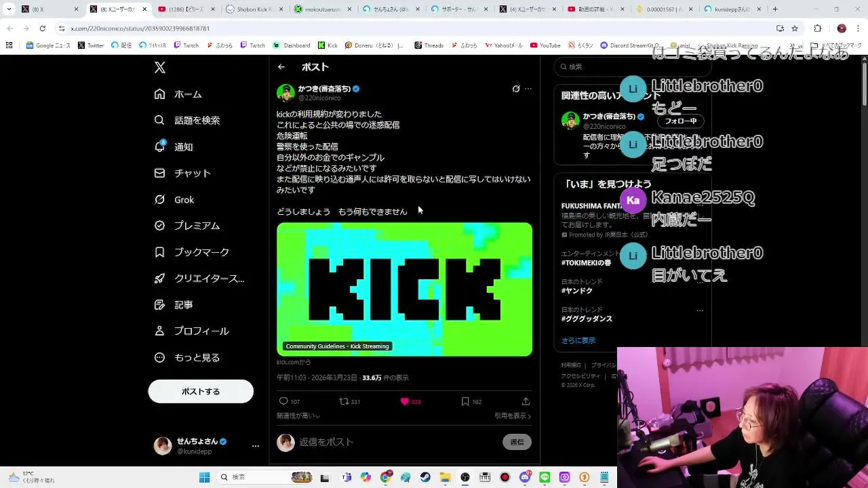Screen dimensions: 868x488
Task: Switch to the Shobon Kick tab
Action: (x=253, y=9)
